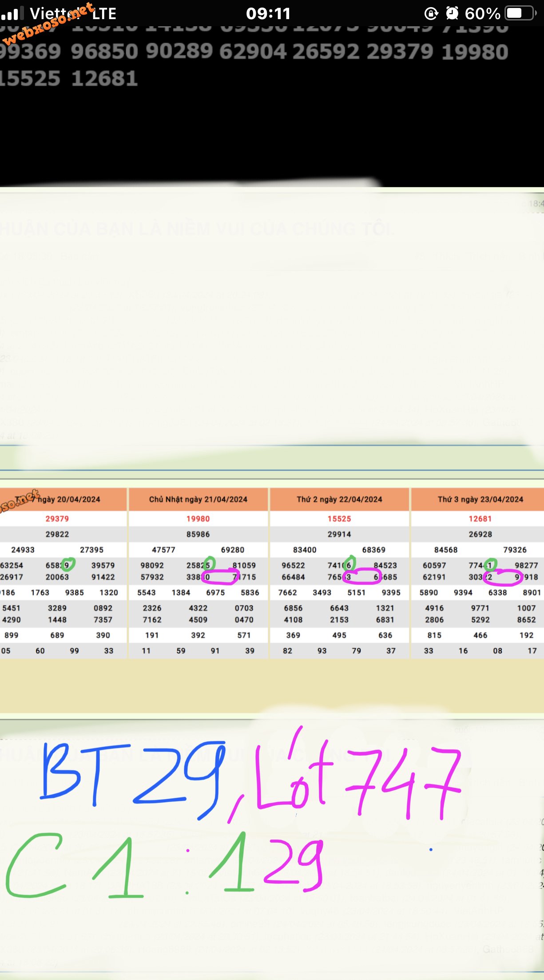
Task: Tap the 60% battery percentage text
Action: 482,13
